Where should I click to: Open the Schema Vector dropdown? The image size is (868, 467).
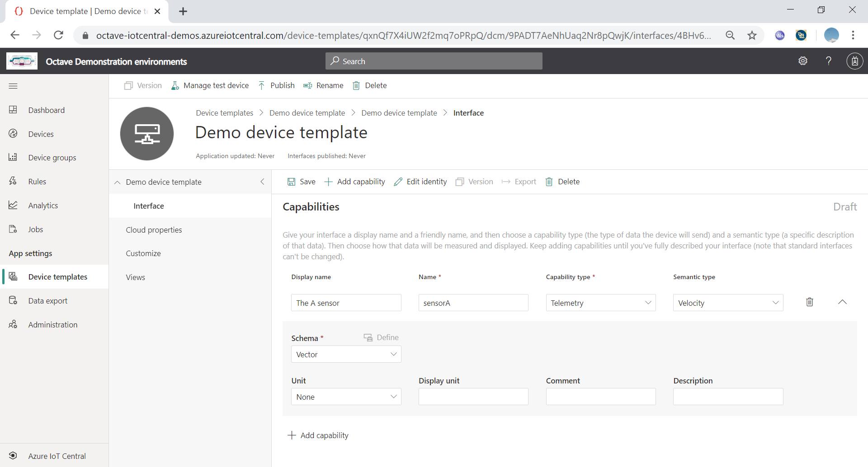(x=346, y=354)
